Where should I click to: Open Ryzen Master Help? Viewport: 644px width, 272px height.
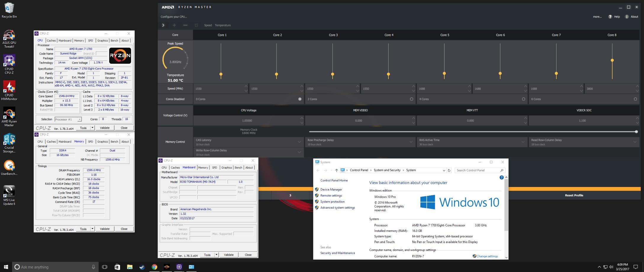pos(614,17)
